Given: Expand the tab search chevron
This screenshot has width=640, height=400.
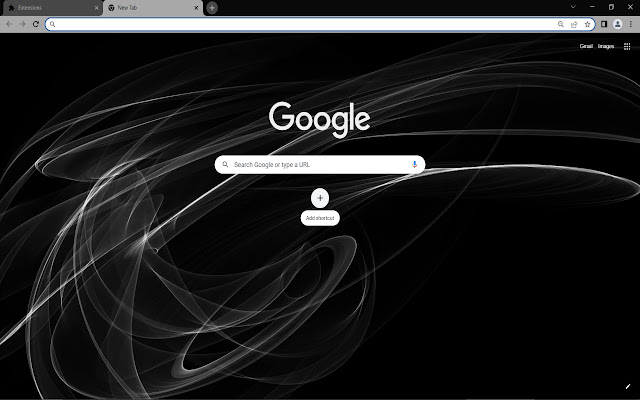Looking at the screenshot, I should point(573,7).
